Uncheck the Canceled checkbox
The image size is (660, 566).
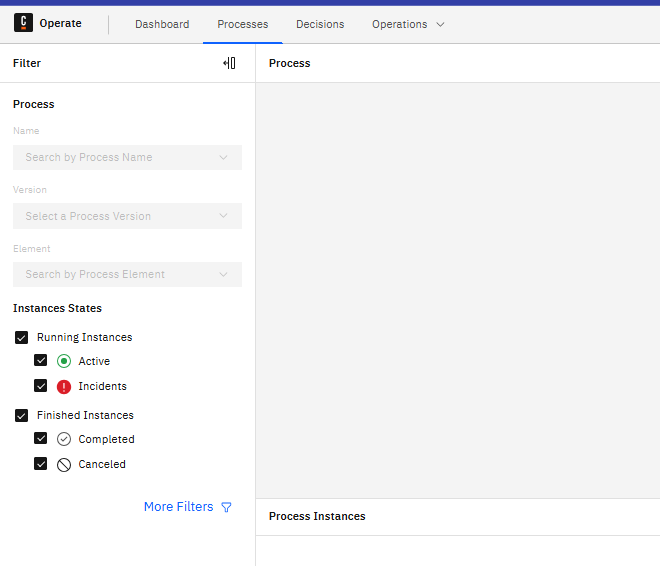40,464
